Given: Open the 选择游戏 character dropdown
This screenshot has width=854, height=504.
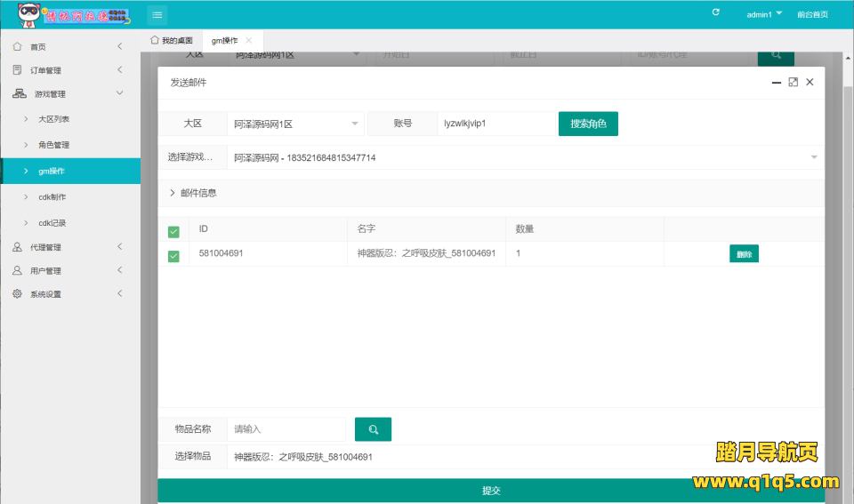Looking at the screenshot, I should [x=525, y=157].
